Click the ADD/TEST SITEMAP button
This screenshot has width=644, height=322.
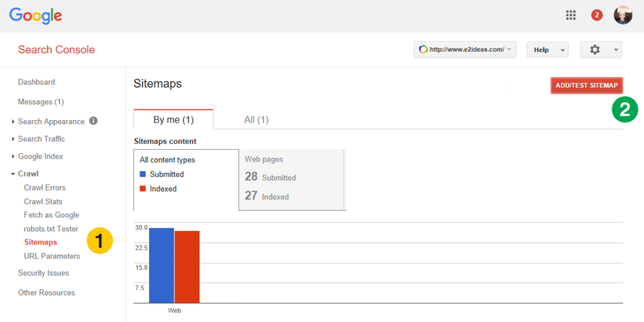587,86
